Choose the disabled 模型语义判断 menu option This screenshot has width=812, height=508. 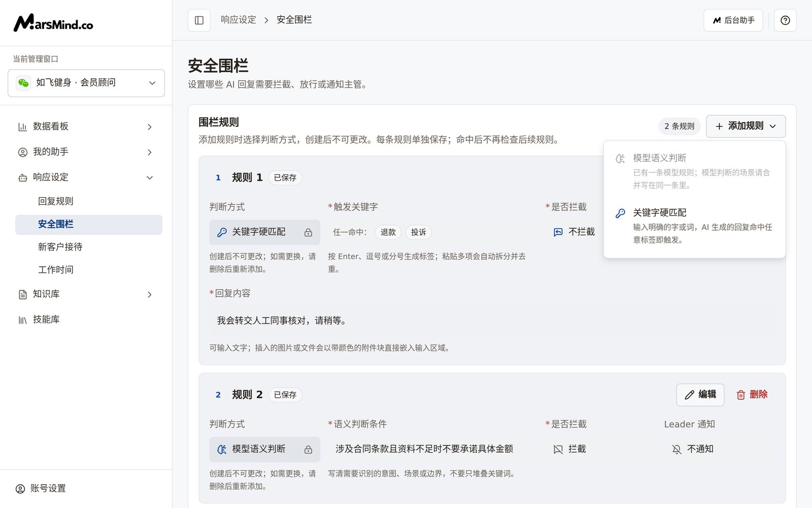click(694, 172)
